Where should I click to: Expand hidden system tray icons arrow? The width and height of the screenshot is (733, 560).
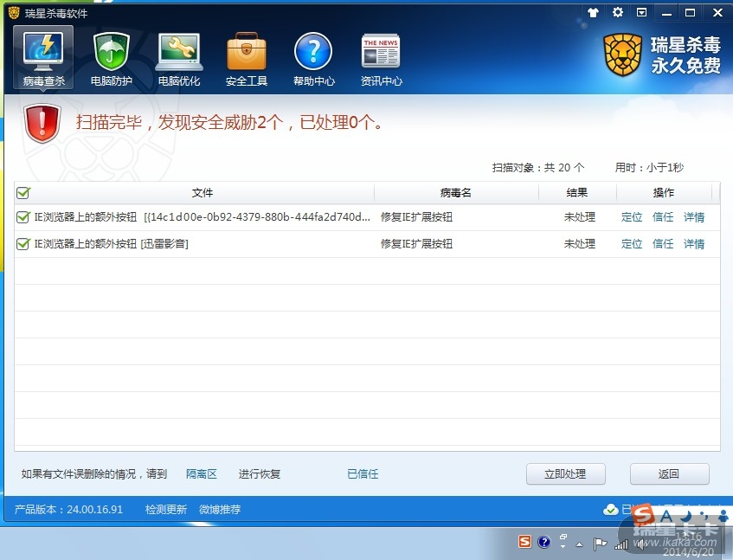tap(579, 544)
